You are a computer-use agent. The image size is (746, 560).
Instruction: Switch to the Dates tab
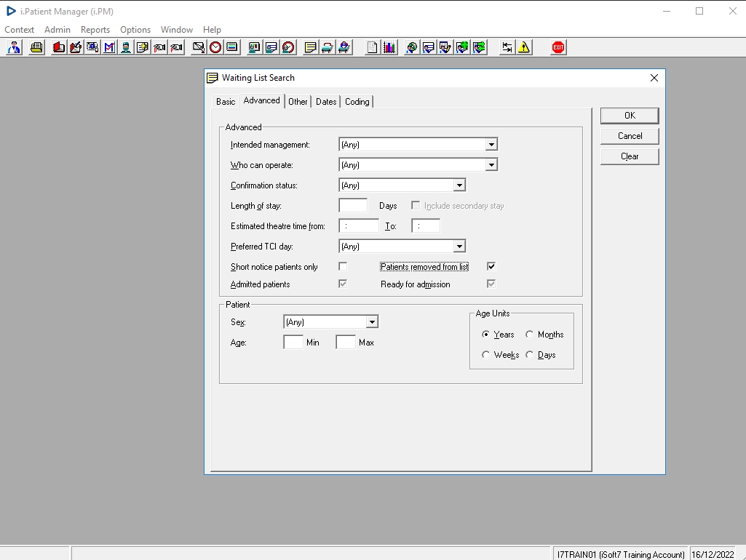(326, 102)
